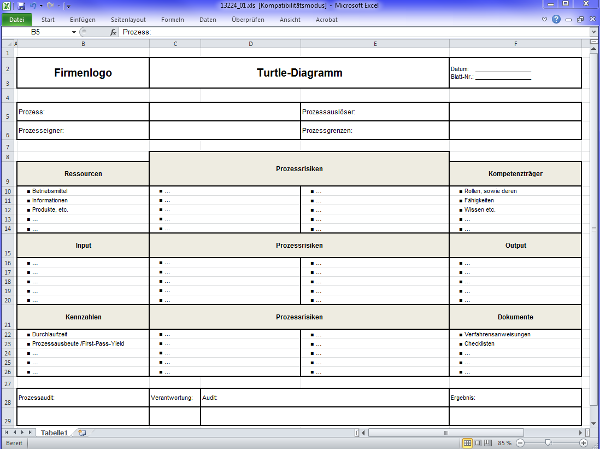Click the zoom slider handle
Screen dimensions: 600x449
(548, 442)
